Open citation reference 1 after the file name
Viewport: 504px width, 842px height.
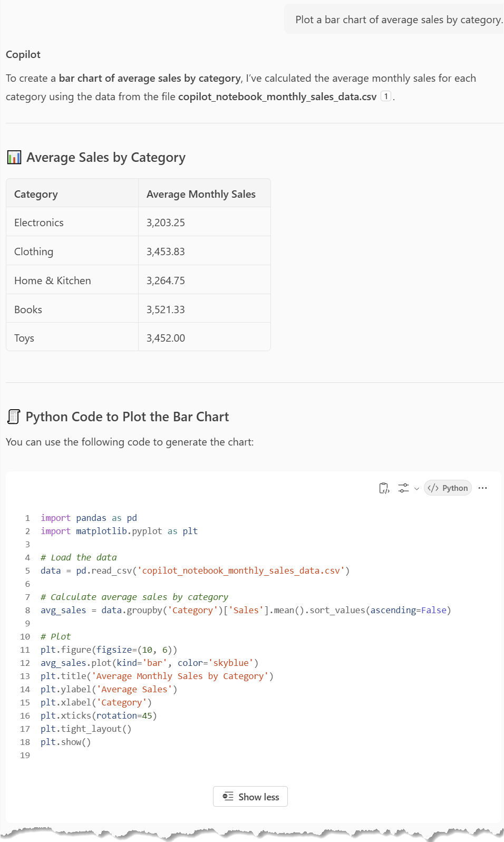386,96
